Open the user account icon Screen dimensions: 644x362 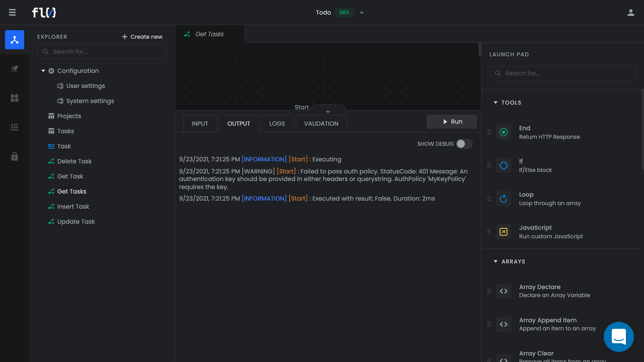pyautogui.click(x=631, y=13)
